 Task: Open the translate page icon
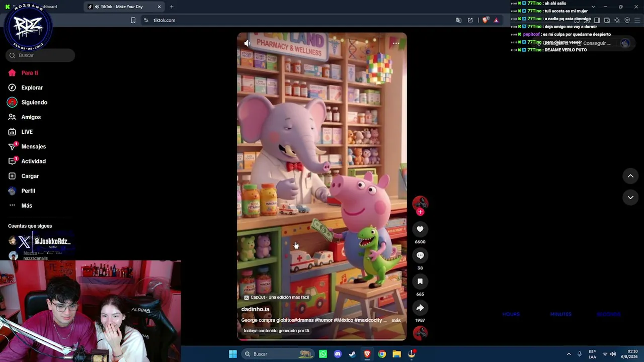[x=459, y=20]
